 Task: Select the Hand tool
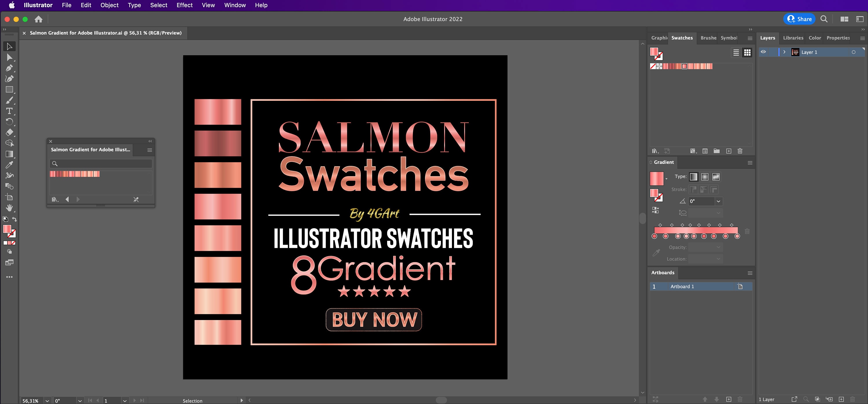[10, 208]
